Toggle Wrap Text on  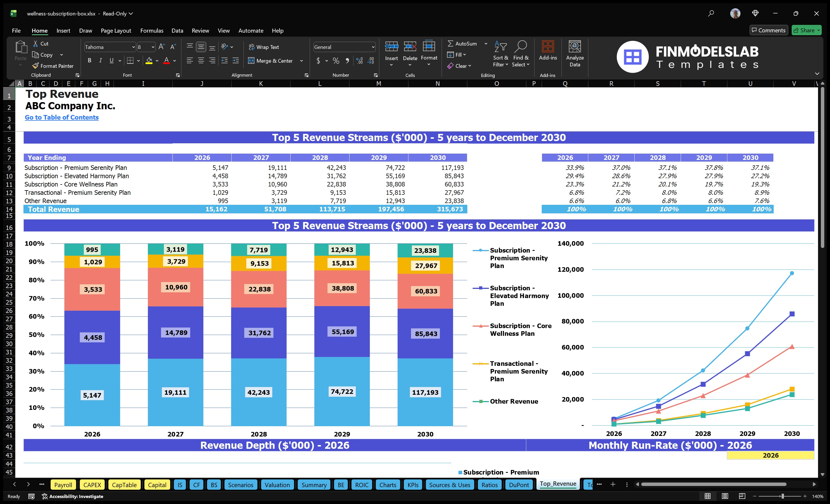click(x=264, y=47)
